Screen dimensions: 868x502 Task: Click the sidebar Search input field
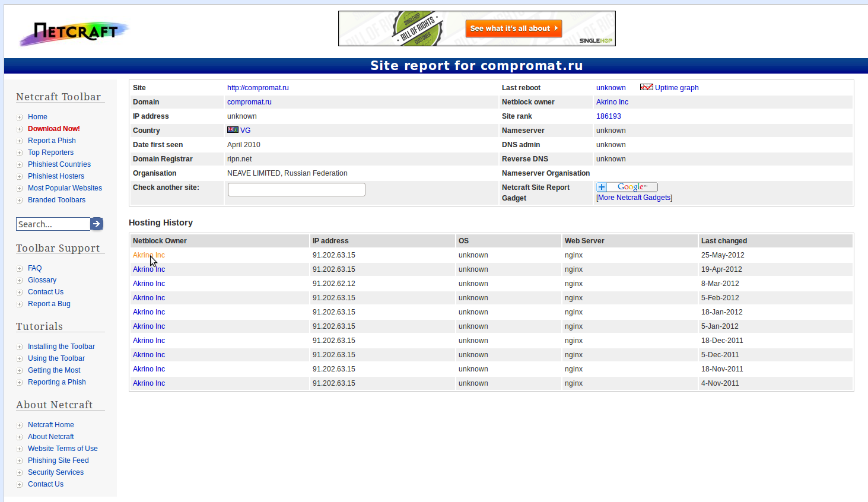pyautogui.click(x=53, y=224)
